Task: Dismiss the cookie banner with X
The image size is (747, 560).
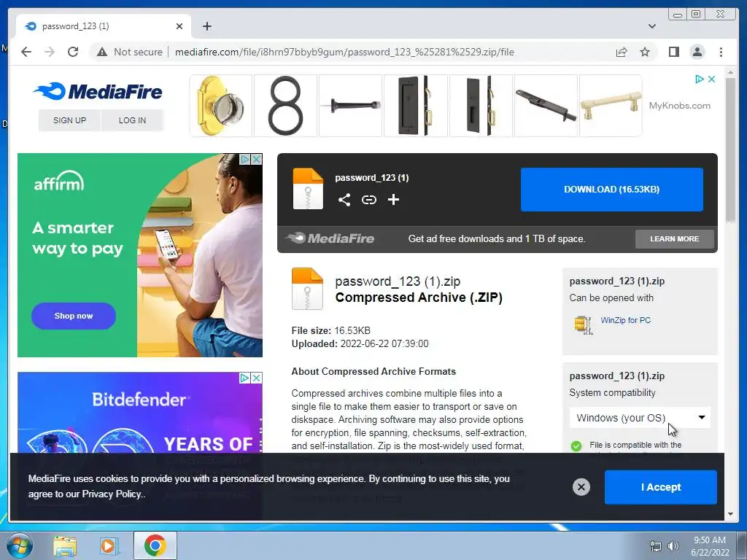Action: 581,486
